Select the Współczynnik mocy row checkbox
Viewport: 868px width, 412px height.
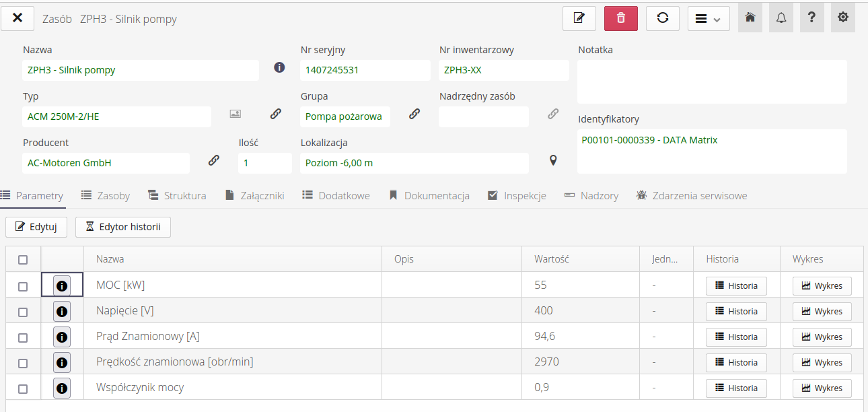[x=23, y=389]
